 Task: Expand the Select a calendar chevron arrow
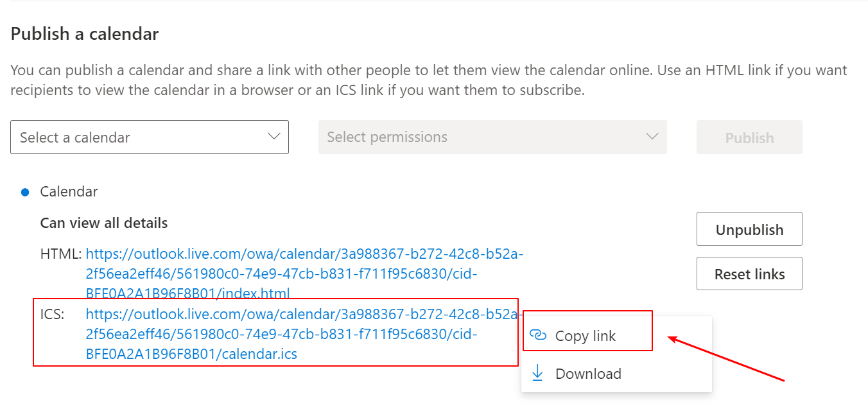[274, 136]
